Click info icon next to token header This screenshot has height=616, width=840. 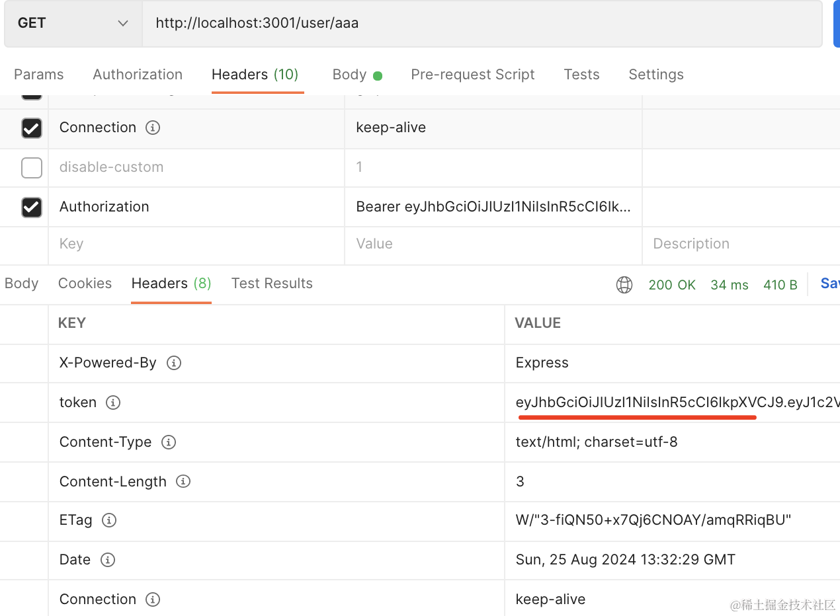113,403
